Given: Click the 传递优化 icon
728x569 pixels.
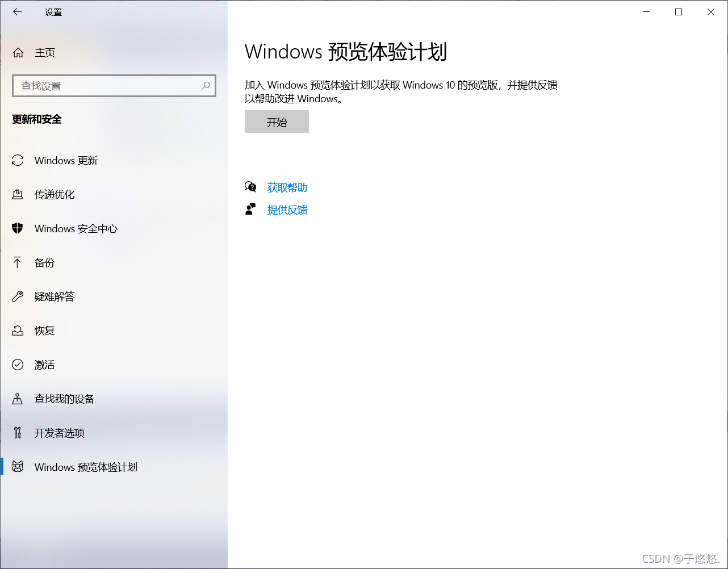Looking at the screenshot, I should coord(18,195).
